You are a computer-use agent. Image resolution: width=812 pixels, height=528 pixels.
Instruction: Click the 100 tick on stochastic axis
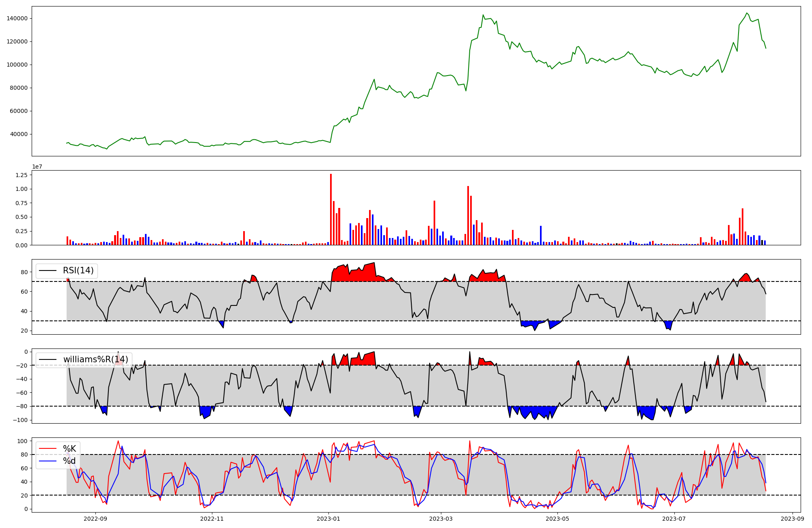(23, 441)
